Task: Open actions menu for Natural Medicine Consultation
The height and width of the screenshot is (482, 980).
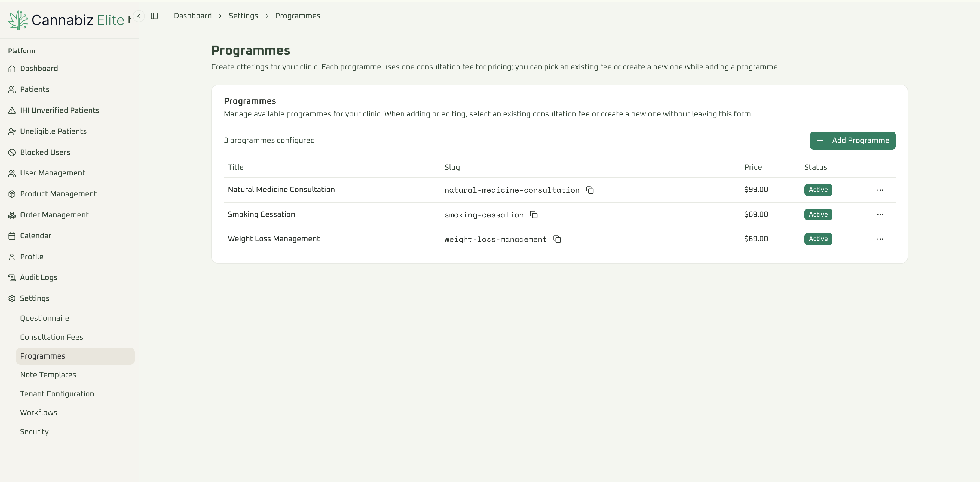Action: click(880, 190)
